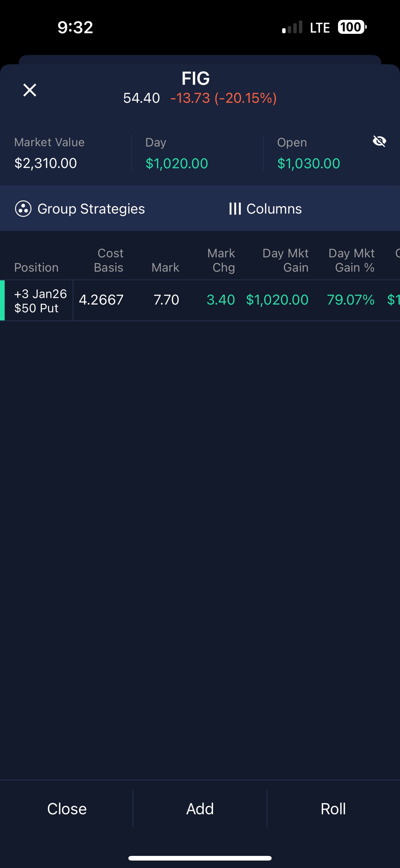Tap the iOS home indicator bar
The width and height of the screenshot is (400, 868).
click(x=200, y=858)
